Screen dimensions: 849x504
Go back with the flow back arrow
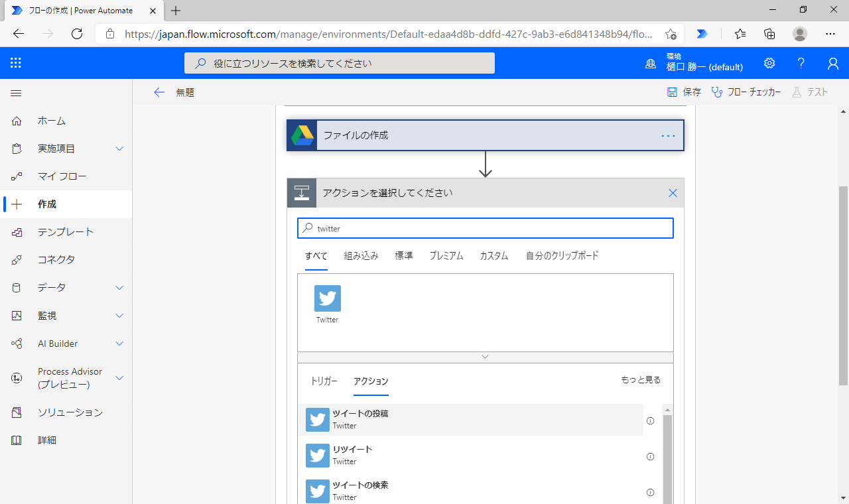pyautogui.click(x=159, y=92)
